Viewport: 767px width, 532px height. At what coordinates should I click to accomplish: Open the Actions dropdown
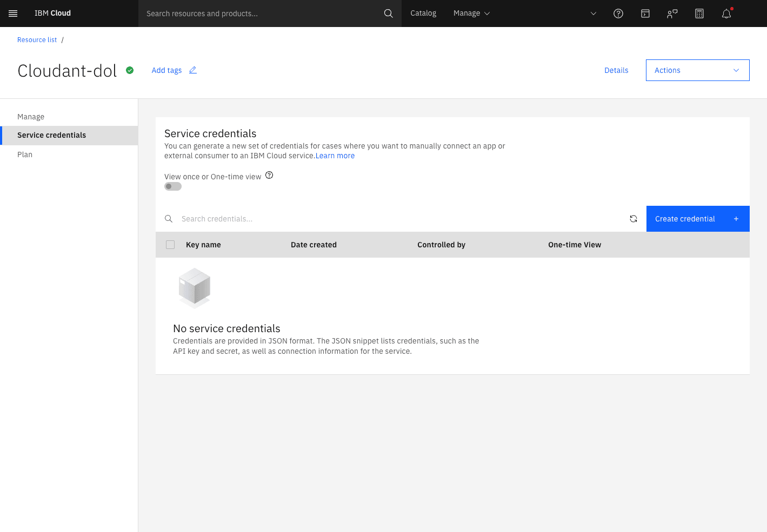[x=697, y=70]
